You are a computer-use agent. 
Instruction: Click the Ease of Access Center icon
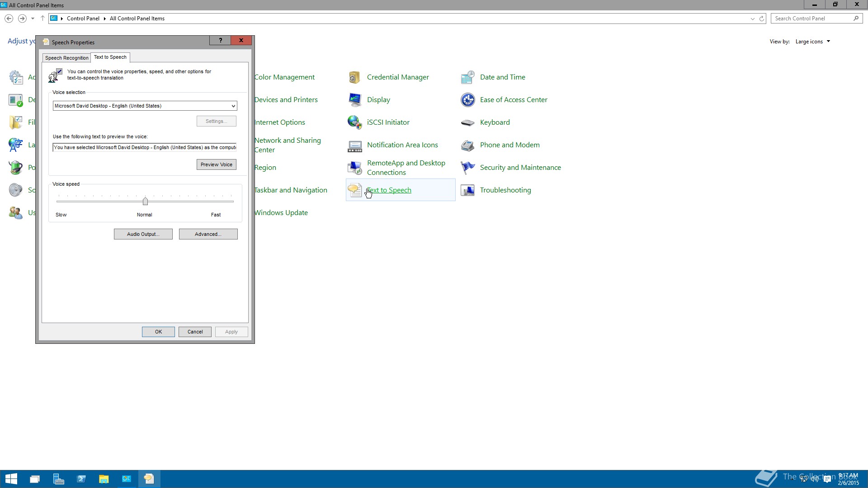467,100
